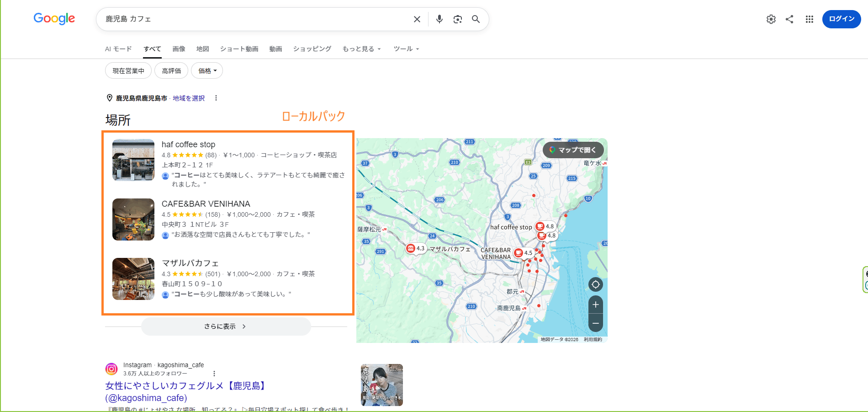Screen dimensions: 868x412
Task: Click the 4.5 CAFE&BAR VENIHANA map pin
Action: (x=524, y=253)
